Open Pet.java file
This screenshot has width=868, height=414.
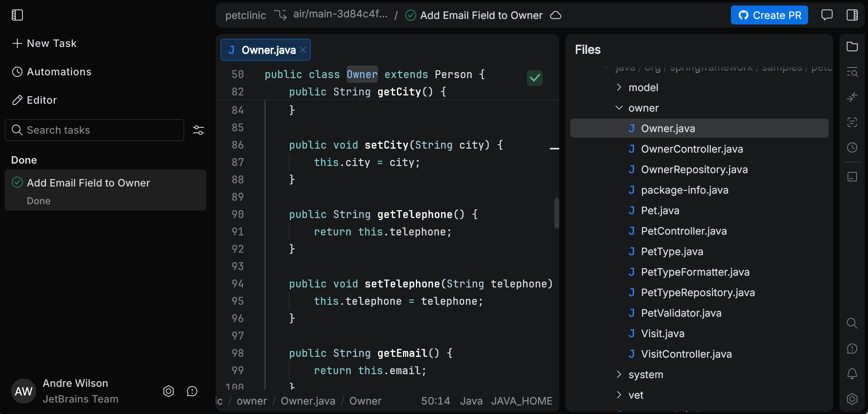pos(660,211)
